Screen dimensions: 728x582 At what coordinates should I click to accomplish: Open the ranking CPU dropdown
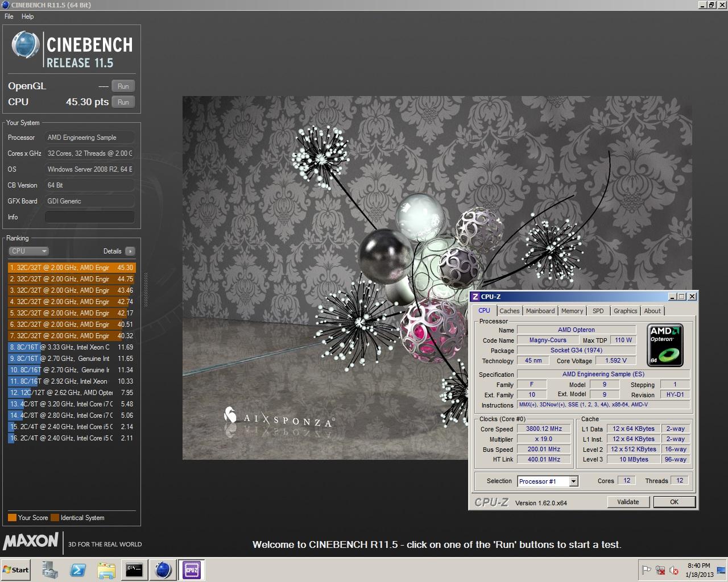28,251
